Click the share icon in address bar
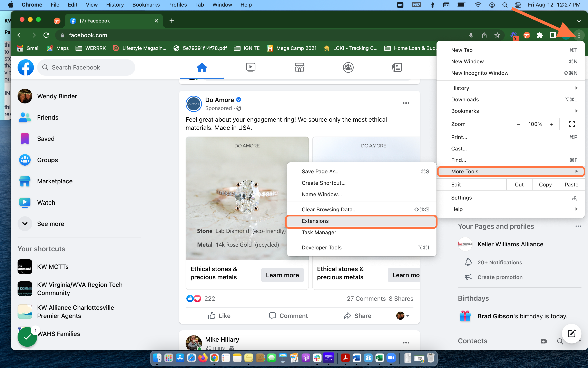The image size is (588, 368). click(484, 35)
